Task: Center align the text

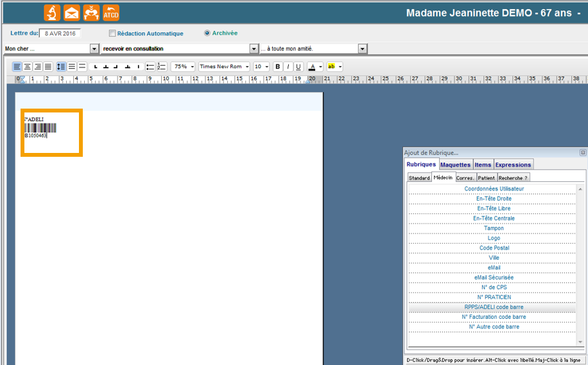Action: pyautogui.click(x=28, y=67)
